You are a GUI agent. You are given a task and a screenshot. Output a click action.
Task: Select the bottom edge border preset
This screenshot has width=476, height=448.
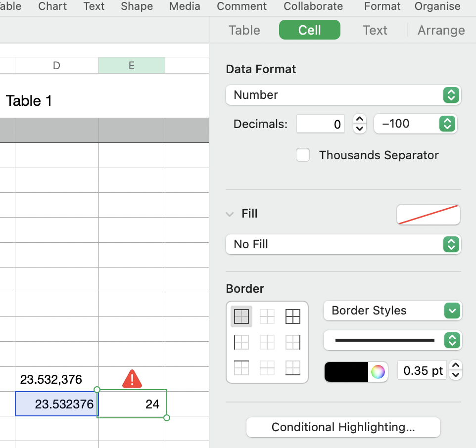[293, 368]
